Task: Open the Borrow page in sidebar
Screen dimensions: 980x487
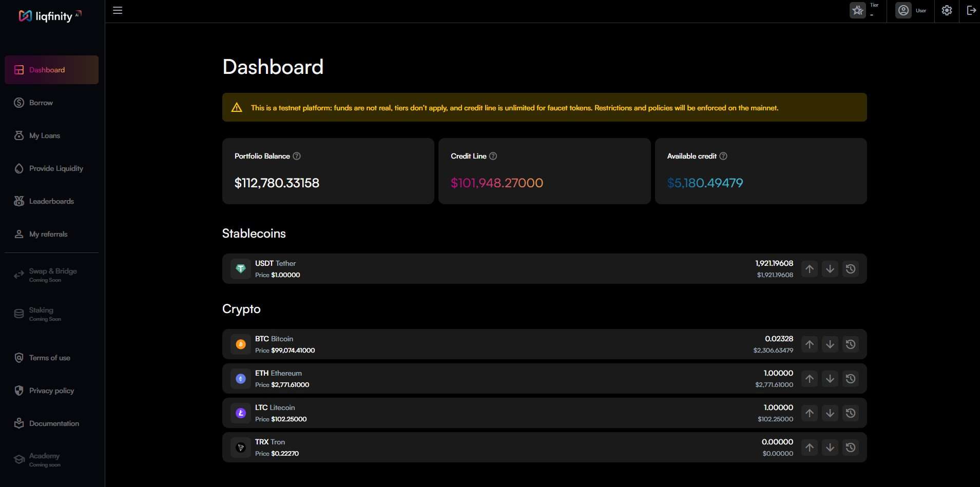Action: click(x=41, y=103)
